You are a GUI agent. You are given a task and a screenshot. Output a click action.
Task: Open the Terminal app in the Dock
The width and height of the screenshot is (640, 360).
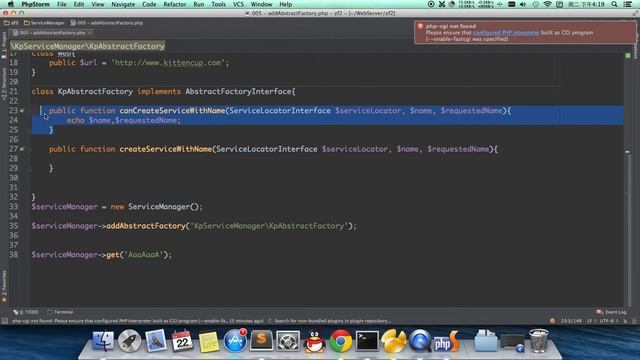point(367,341)
